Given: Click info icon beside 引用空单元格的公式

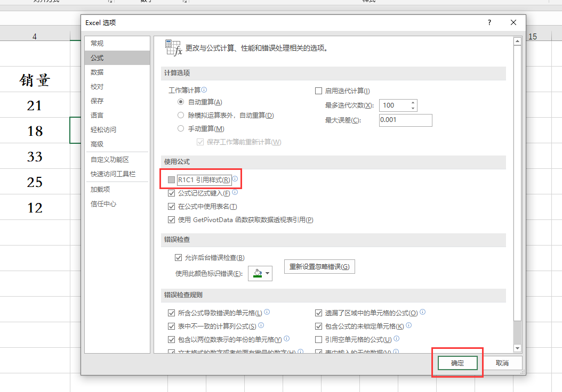Looking at the screenshot, I should point(396,338).
